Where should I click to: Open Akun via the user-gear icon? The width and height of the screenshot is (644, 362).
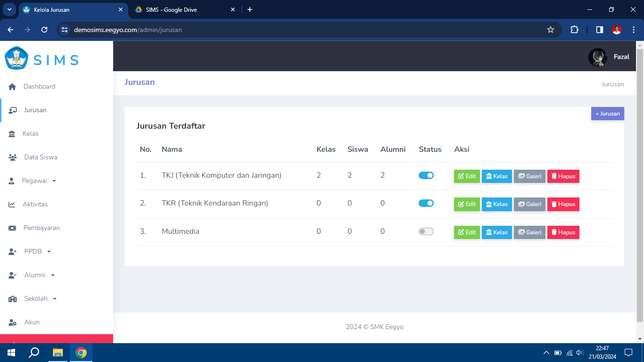(x=13, y=322)
